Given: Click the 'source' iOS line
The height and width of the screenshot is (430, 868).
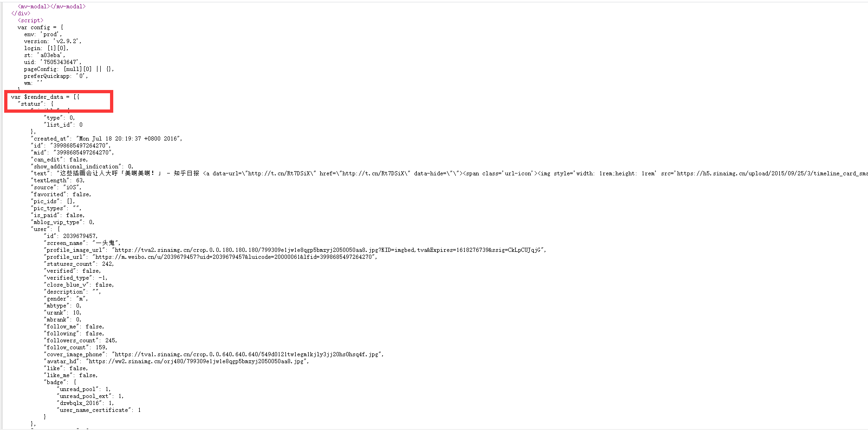Looking at the screenshot, I should [56, 187].
